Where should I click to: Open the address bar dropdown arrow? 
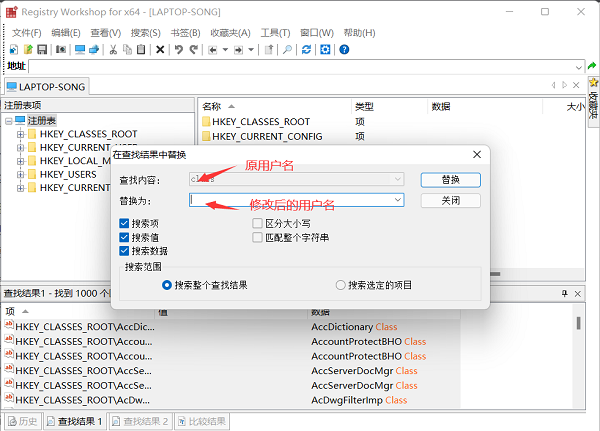579,67
